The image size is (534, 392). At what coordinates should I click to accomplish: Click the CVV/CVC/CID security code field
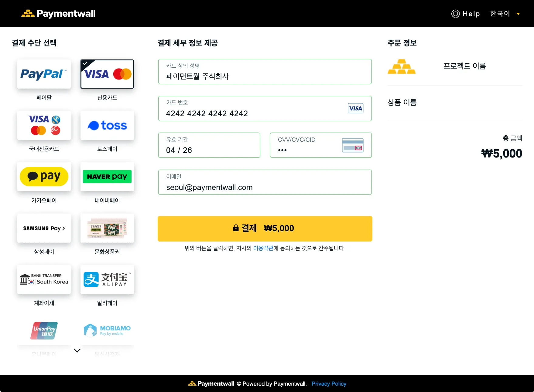pos(321,145)
